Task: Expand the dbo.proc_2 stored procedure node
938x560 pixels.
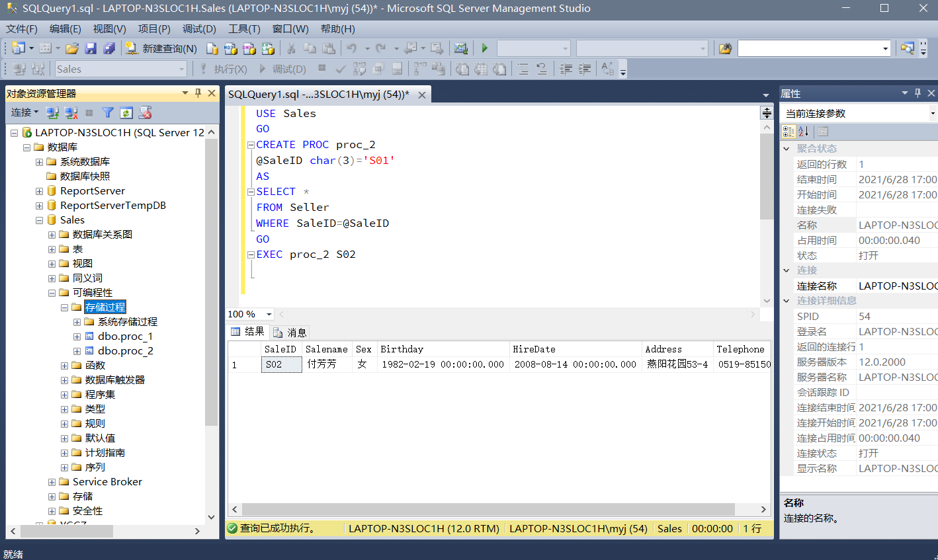Action: (x=77, y=351)
